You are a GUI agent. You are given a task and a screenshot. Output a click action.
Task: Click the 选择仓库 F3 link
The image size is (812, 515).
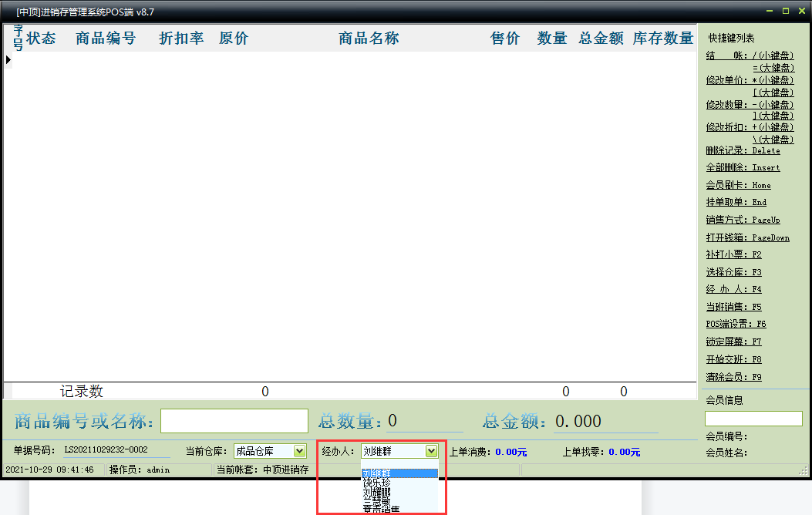pos(733,272)
